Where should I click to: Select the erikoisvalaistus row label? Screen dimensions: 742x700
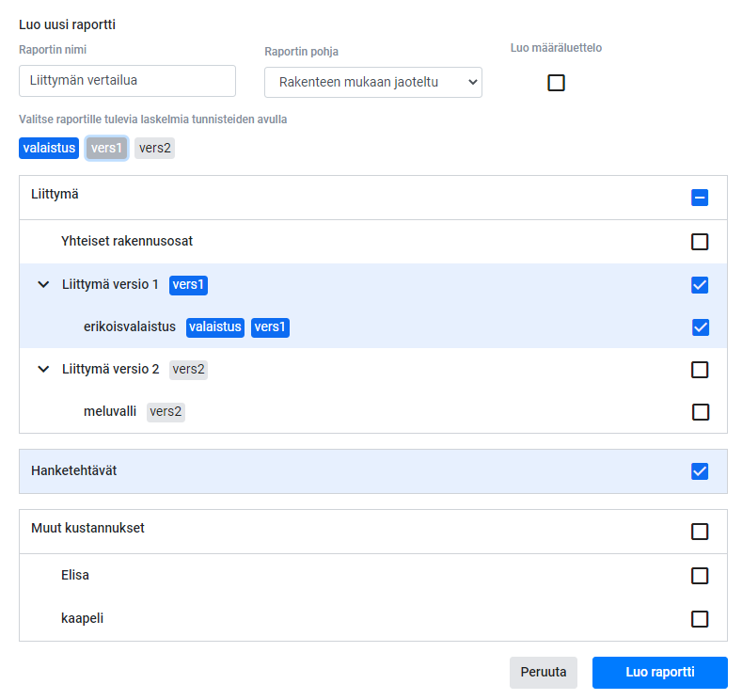click(x=130, y=326)
